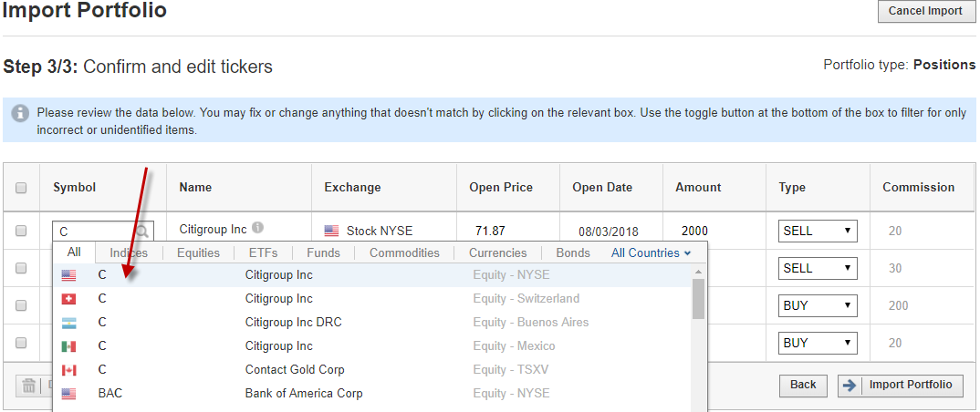Click the results list scrollbar thumb
This screenshot has width=980, height=412.
point(698,299)
